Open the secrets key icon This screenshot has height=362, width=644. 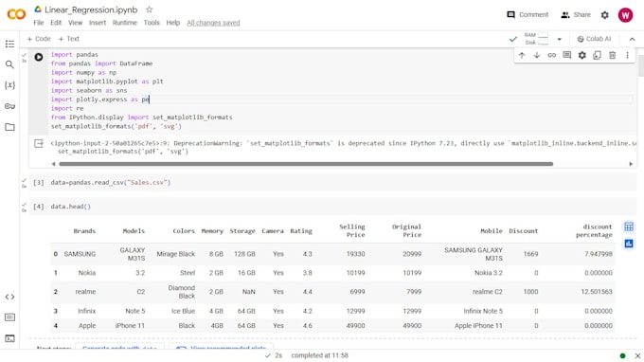click(x=9, y=106)
